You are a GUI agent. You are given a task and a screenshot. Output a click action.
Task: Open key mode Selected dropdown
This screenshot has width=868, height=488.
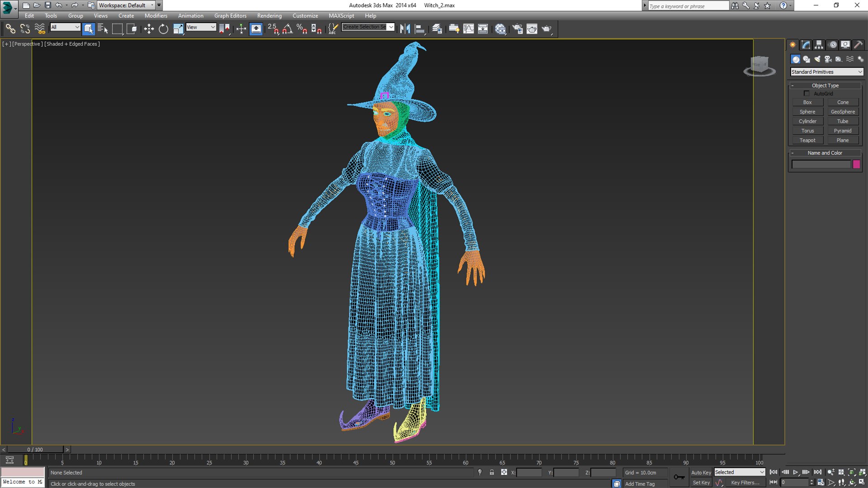pyautogui.click(x=739, y=472)
